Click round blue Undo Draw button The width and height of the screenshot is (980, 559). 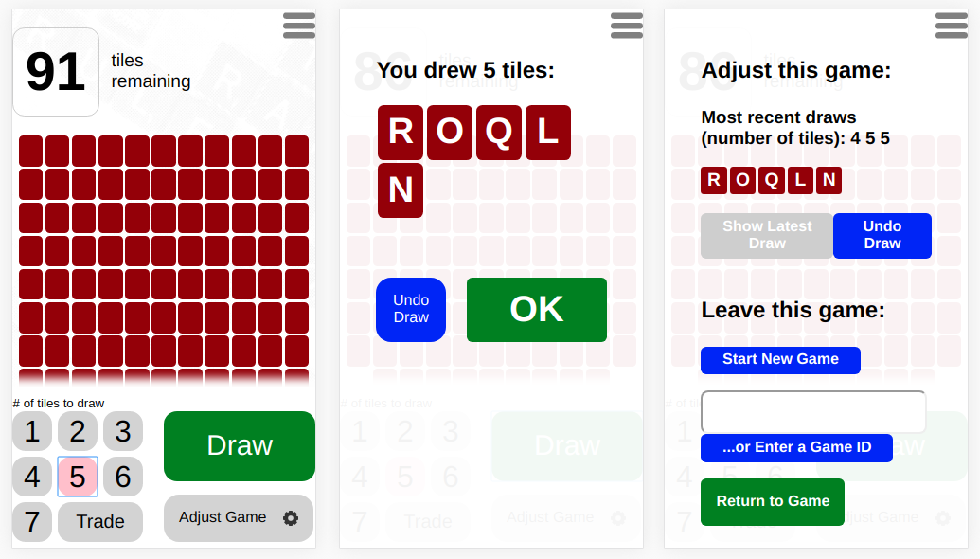pos(411,310)
